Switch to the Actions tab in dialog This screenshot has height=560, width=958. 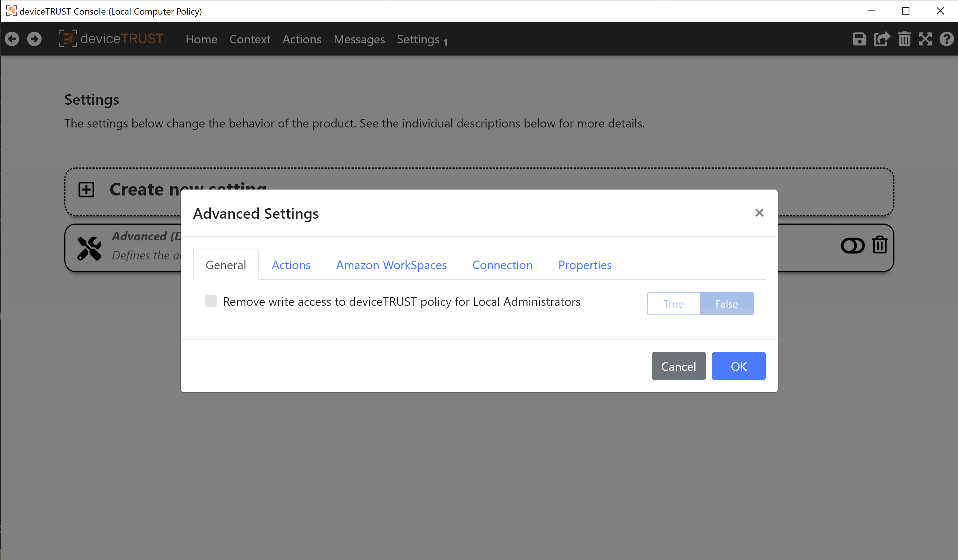tap(291, 265)
